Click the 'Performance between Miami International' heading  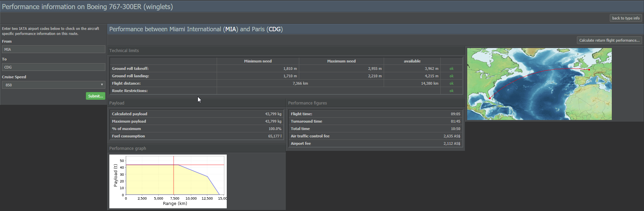click(196, 29)
